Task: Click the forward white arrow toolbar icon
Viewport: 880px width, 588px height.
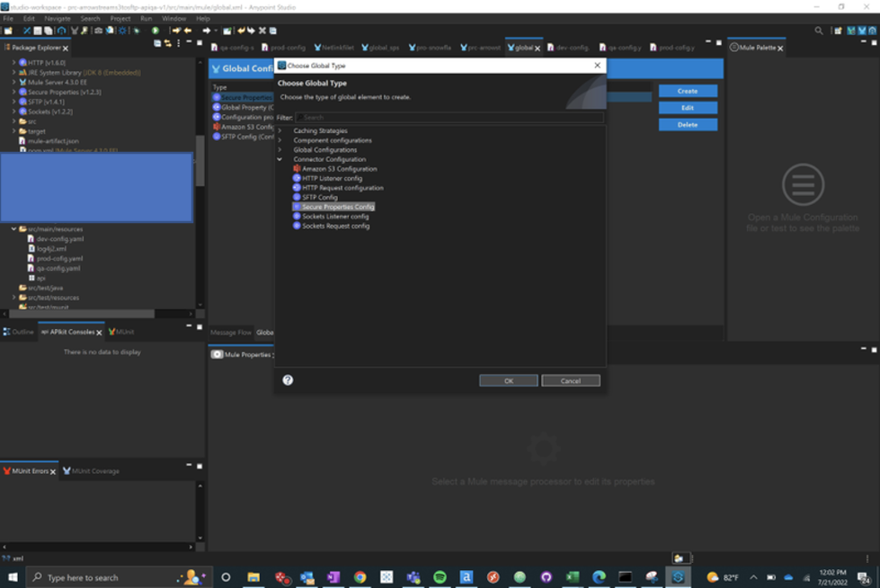Action: pyautogui.click(x=207, y=31)
